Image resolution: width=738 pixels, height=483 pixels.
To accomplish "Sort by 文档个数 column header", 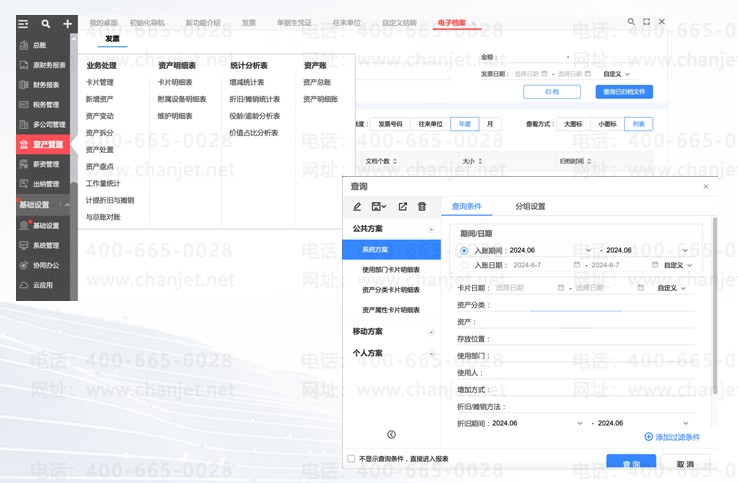I will tap(381, 161).
